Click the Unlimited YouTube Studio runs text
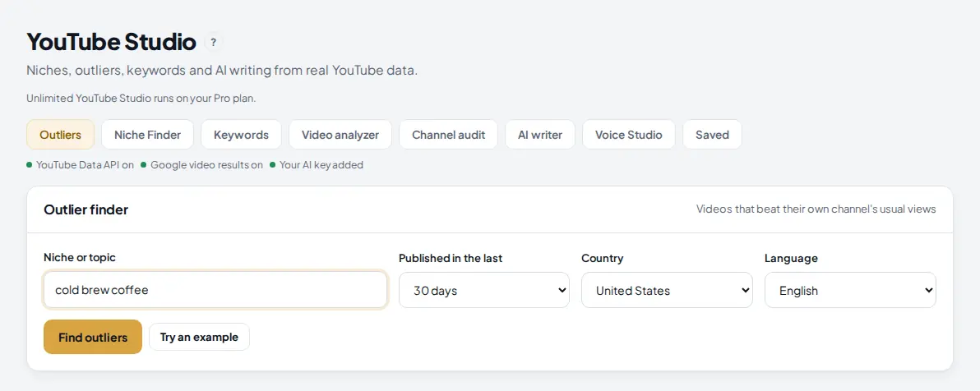This screenshot has width=980, height=391. point(141,98)
